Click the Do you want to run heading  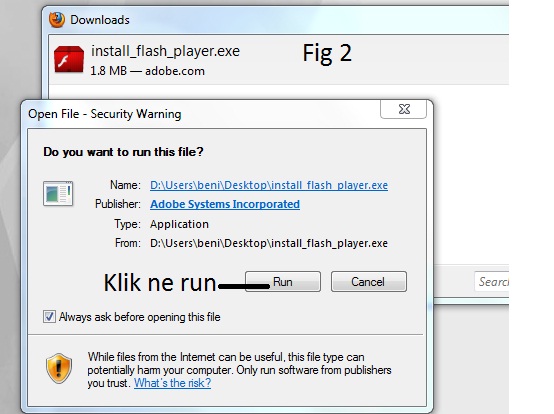123,152
